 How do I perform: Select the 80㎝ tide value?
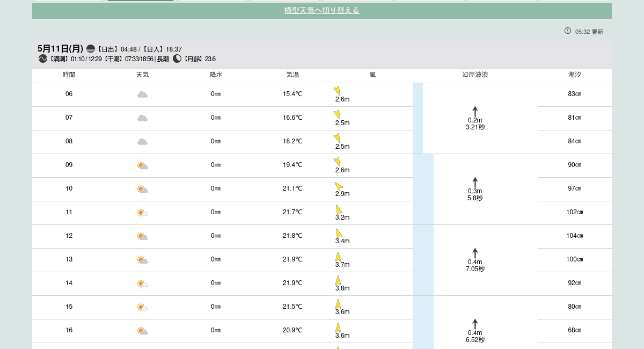tap(575, 307)
